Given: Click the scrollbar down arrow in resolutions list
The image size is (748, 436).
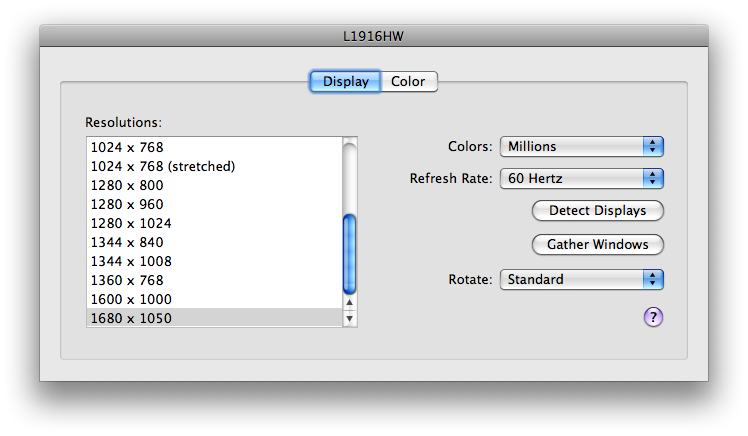Looking at the screenshot, I should tap(350, 318).
